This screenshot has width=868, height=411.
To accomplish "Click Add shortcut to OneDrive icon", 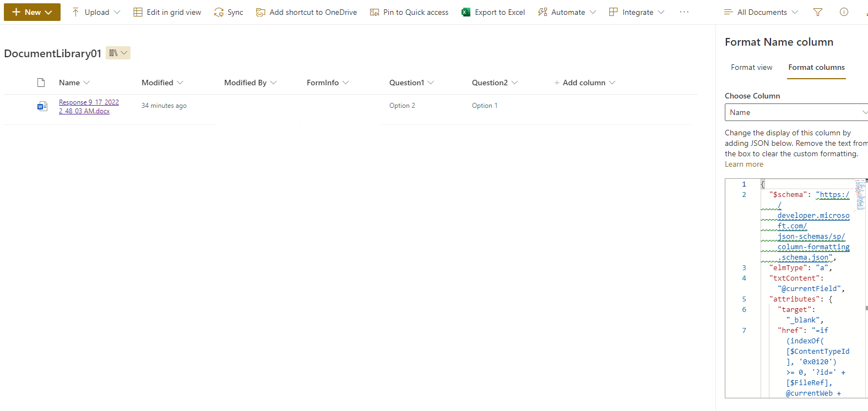I will click(x=261, y=12).
